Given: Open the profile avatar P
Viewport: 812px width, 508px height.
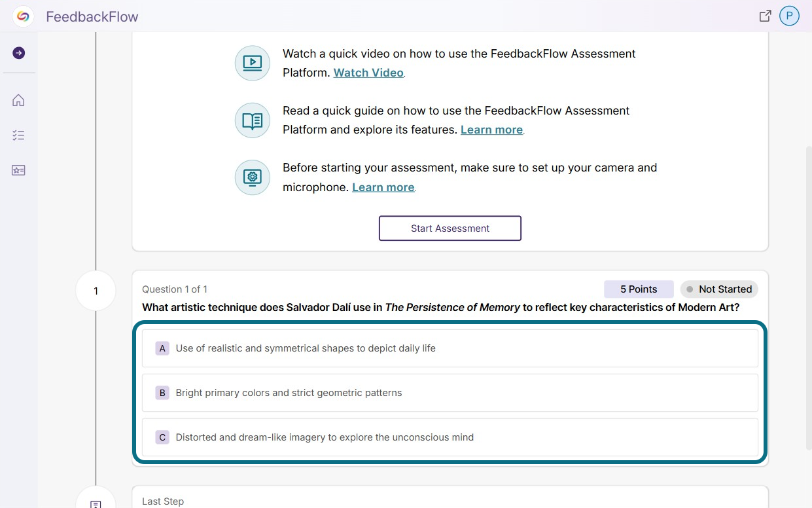Looking at the screenshot, I should coord(789,16).
